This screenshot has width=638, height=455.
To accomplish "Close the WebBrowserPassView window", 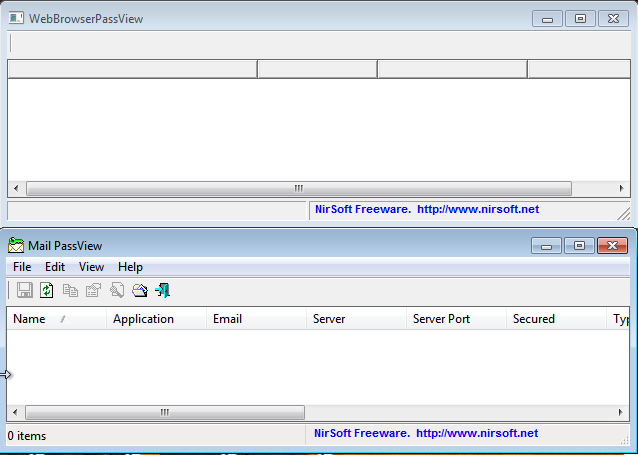I will point(613,19).
